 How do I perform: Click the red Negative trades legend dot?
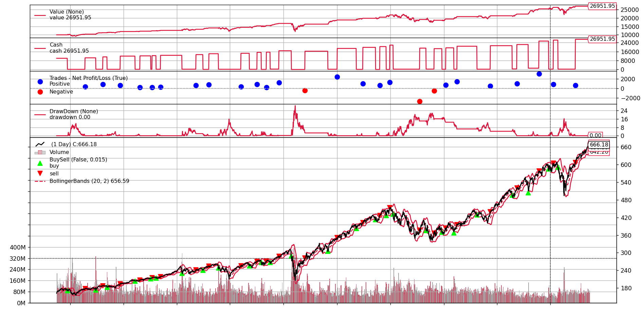click(x=40, y=92)
